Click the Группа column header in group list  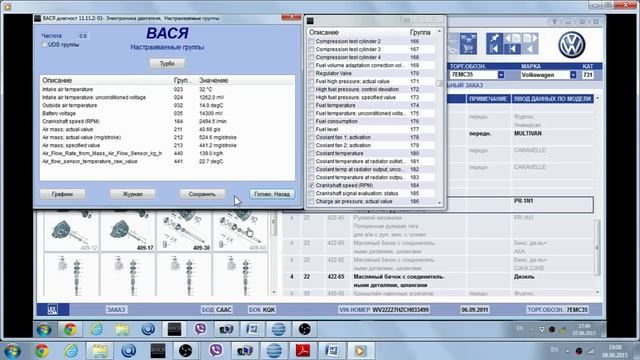pyautogui.click(x=420, y=32)
